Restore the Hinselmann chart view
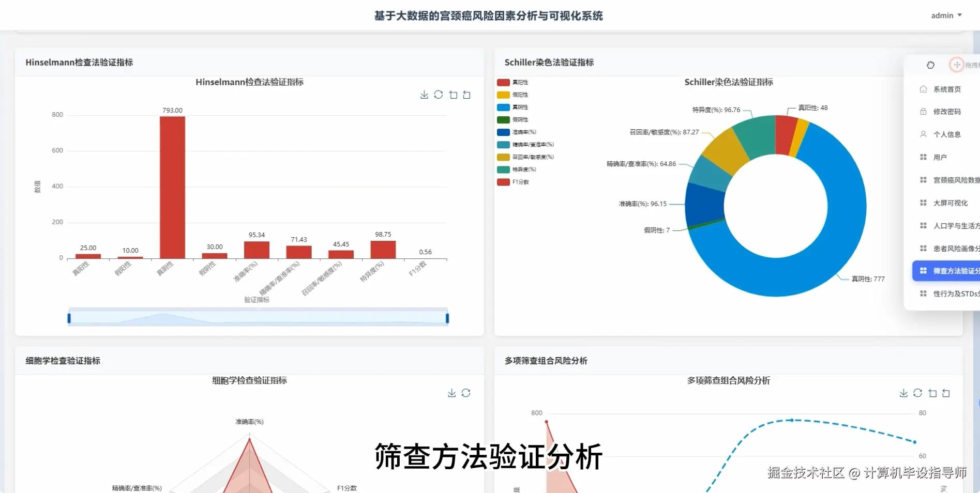Screen dimensions: 980x493 (439, 95)
